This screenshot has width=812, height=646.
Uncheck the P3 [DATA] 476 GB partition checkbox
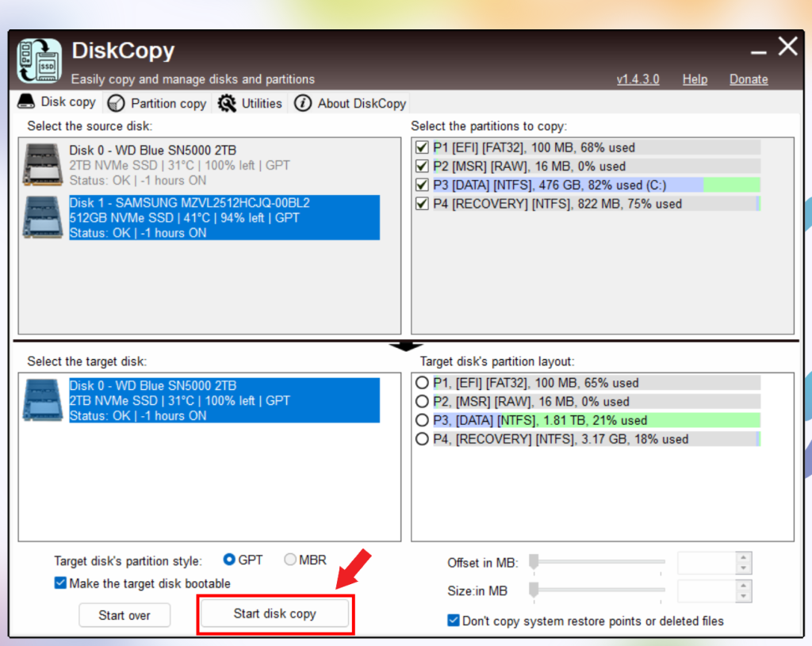(422, 185)
